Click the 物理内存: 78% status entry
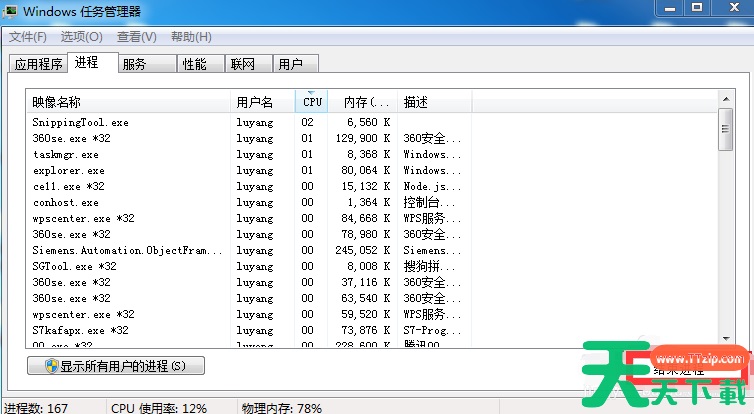Viewport: 754px width, 414px height. pos(281,408)
